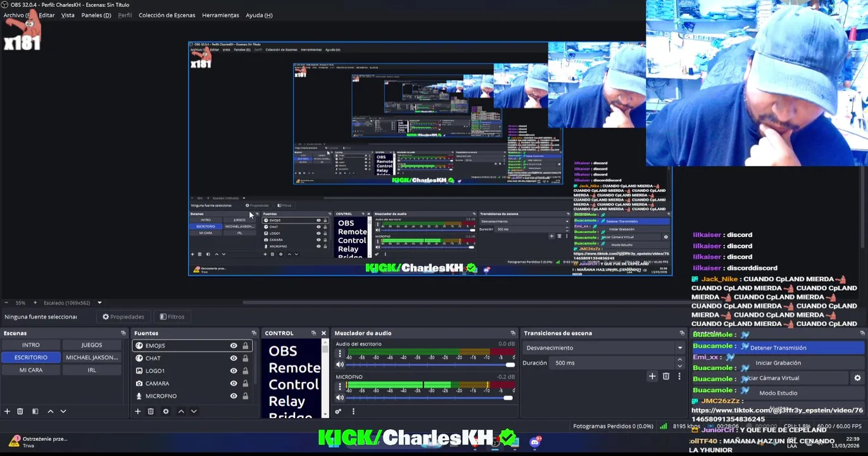Screen dimensions: 868x456
Task: Toggle lock on CHAT source
Action: click(246, 358)
